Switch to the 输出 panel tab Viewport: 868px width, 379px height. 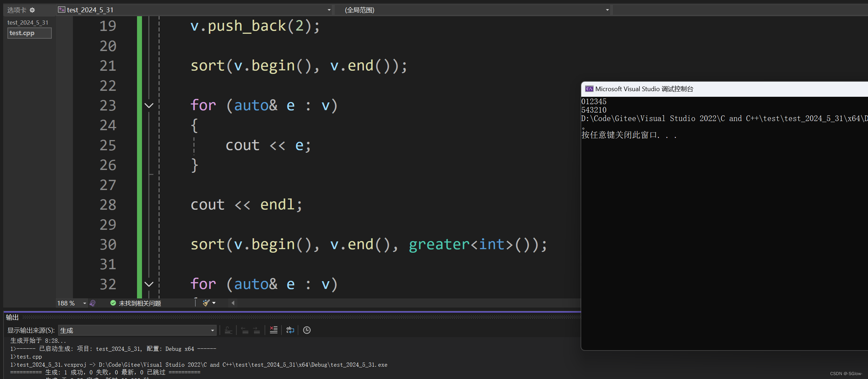(x=12, y=317)
